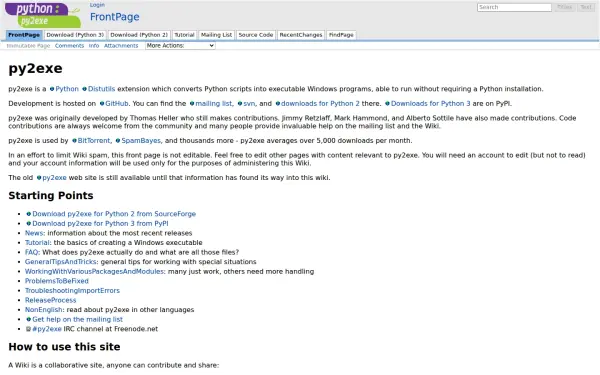Screen dimensions: 600x375
Task: Visit the BitTorrent link
Action: point(94,141)
